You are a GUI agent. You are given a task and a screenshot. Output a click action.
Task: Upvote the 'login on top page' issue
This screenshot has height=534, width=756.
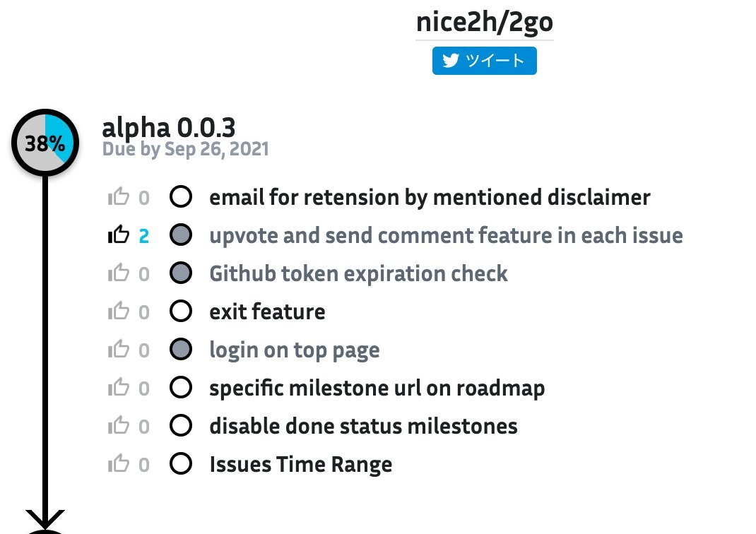119,350
